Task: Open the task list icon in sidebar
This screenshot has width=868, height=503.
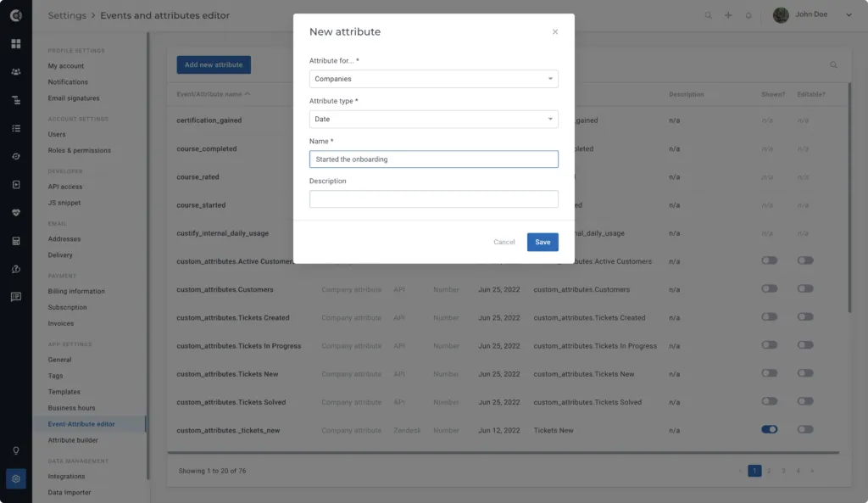Action: tap(16, 129)
